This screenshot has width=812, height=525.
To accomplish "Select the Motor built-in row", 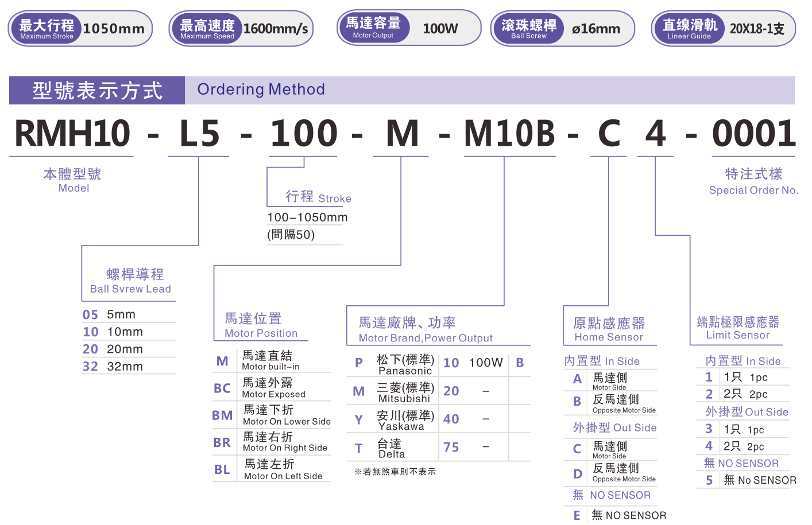I will point(272,360).
